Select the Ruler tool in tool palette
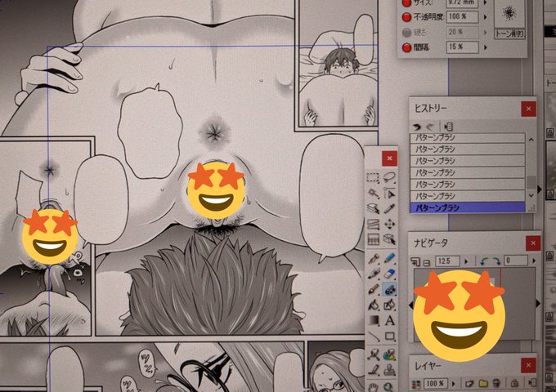 click(x=374, y=224)
